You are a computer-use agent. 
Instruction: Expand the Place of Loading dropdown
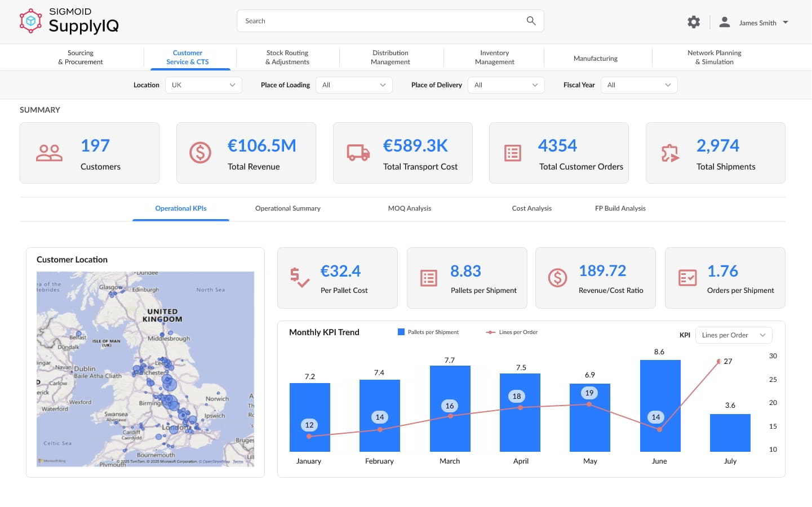pos(354,85)
